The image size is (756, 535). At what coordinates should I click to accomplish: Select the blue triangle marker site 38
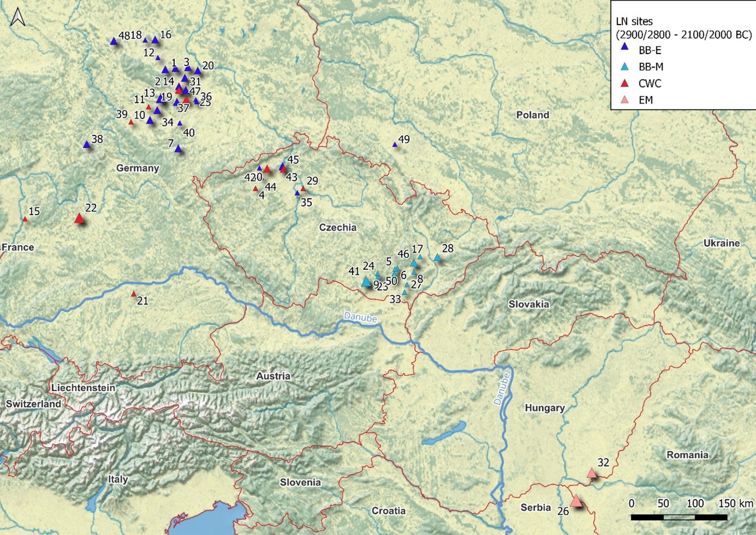pyautogui.click(x=87, y=144)
